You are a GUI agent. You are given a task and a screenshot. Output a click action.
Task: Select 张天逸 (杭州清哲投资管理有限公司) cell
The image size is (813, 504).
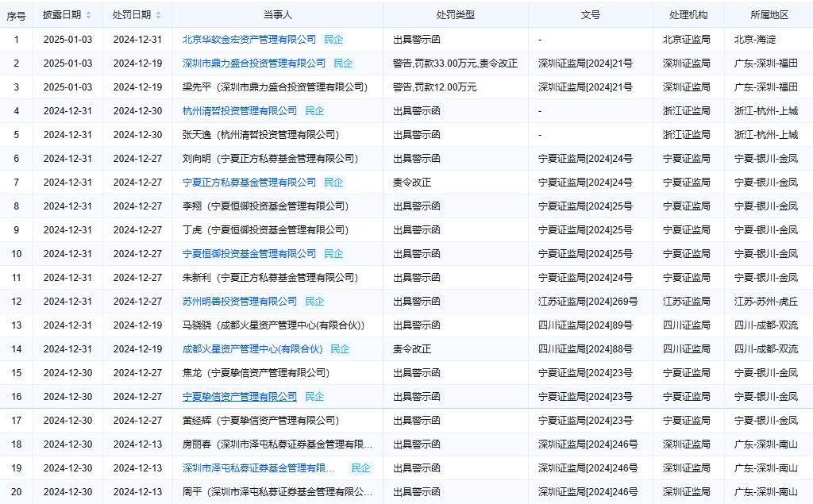278,135
